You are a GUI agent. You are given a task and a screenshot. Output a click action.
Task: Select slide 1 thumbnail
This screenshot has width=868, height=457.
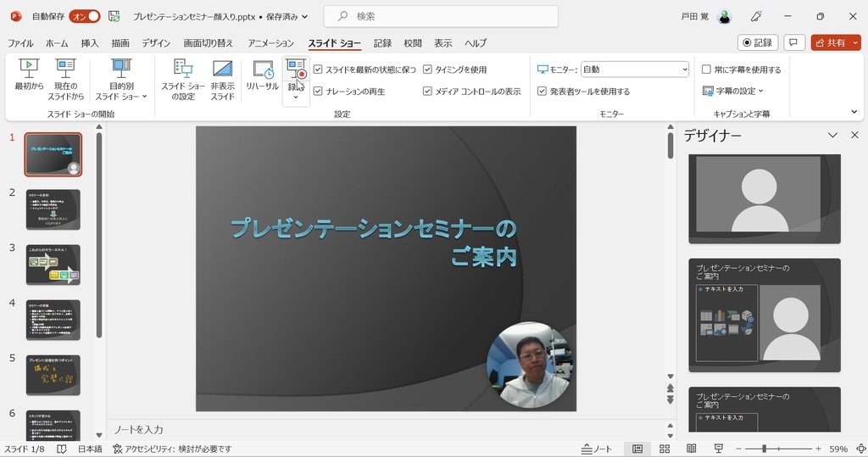click(x=53, y=154)
